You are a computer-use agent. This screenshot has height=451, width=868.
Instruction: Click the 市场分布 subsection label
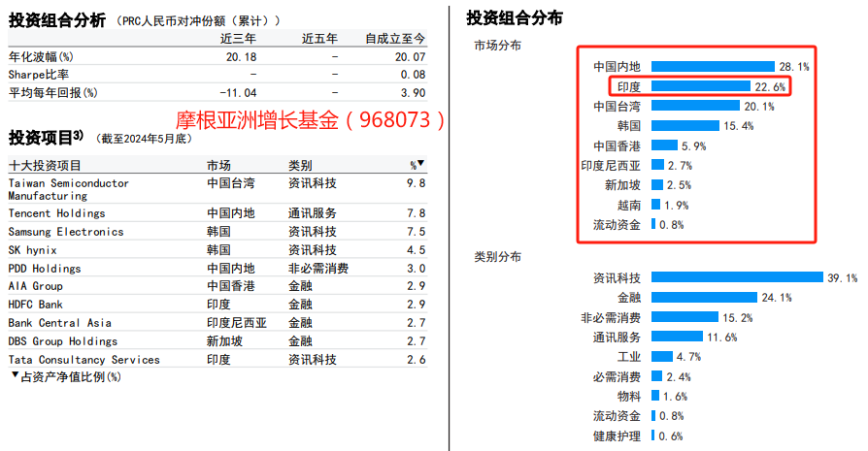(498, 46)
